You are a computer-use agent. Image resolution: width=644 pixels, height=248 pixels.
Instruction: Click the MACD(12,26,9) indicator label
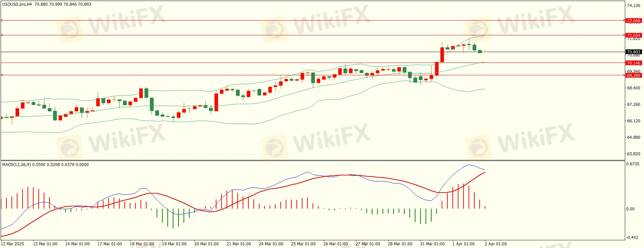[16, 165]
